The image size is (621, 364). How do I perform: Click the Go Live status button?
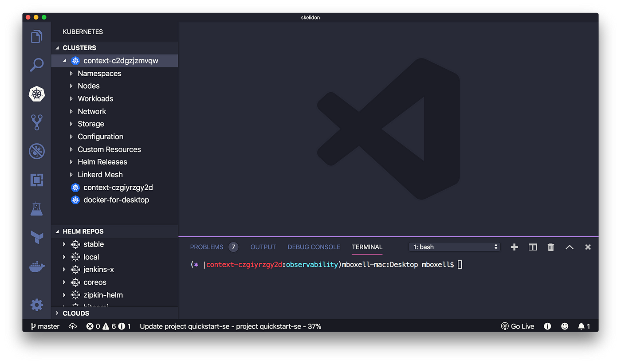point(518,326)
